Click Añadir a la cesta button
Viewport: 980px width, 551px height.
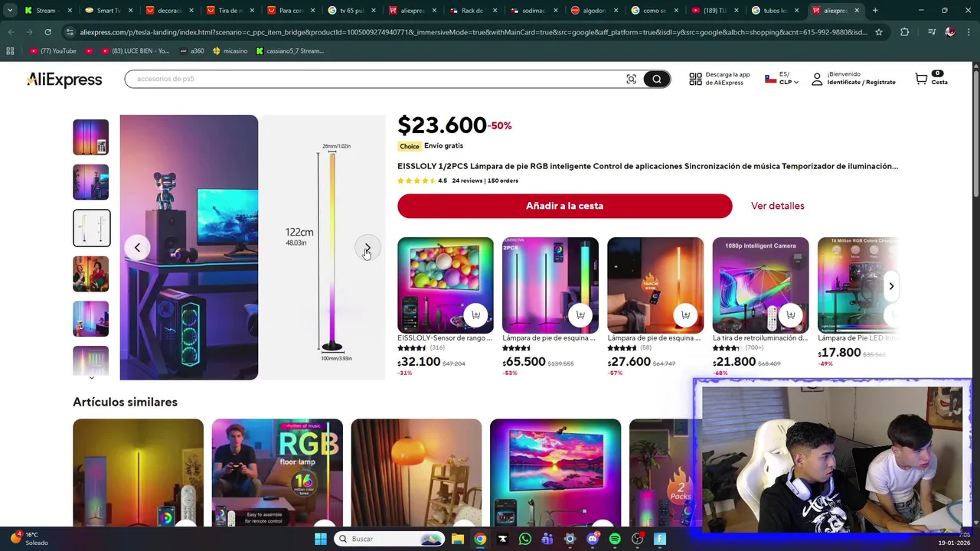[564, 206]
